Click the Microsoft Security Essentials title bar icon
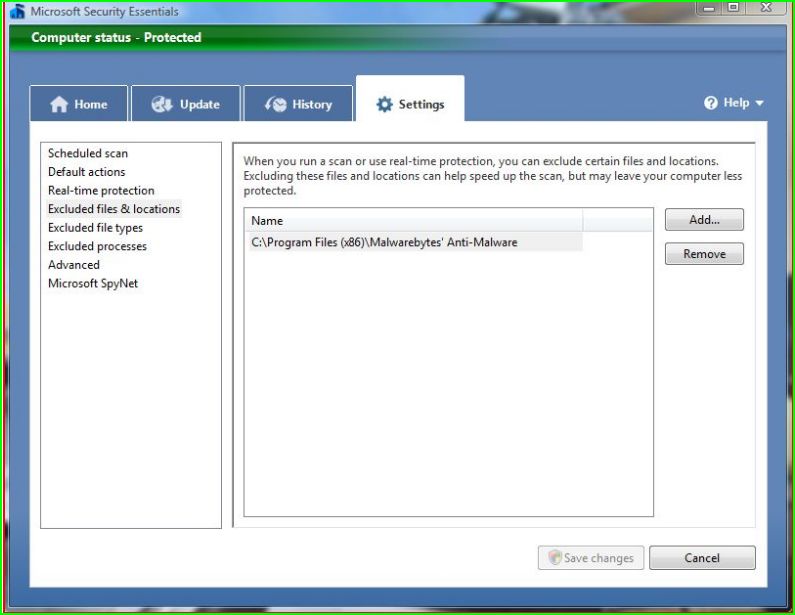The image size is (795, 615). (17, 11)
